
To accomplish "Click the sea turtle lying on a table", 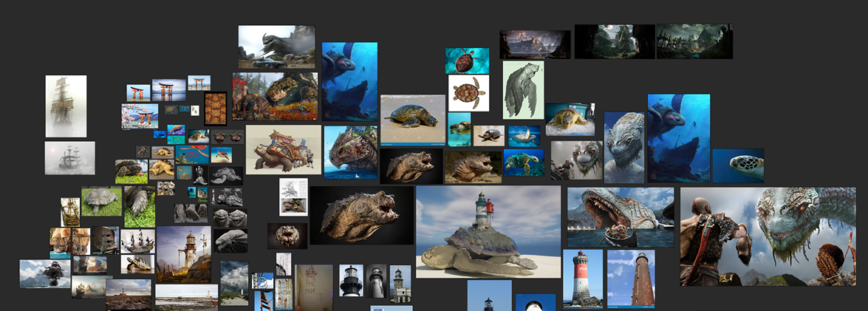I will click(570, 120).
